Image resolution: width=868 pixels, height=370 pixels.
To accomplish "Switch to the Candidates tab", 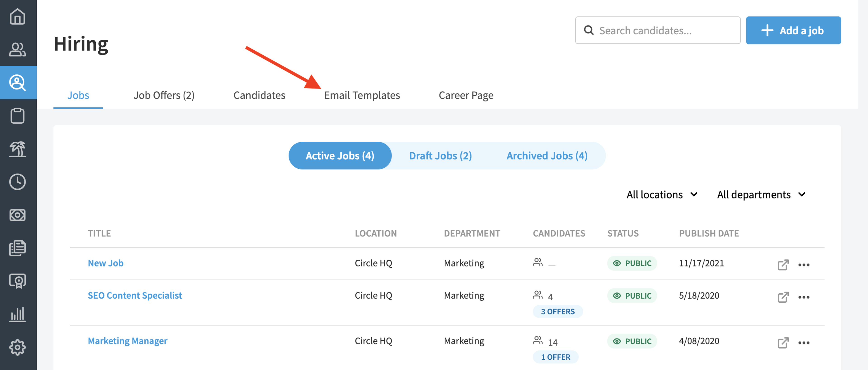I will 259,95.
